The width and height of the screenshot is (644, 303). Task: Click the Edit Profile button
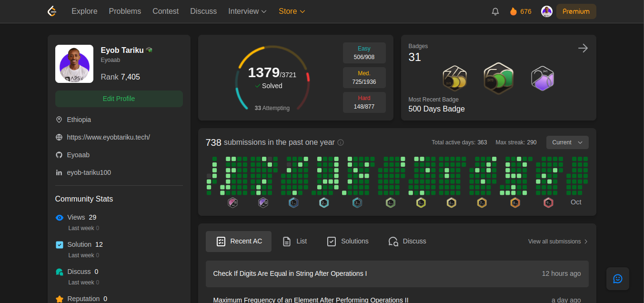(119, 99)
